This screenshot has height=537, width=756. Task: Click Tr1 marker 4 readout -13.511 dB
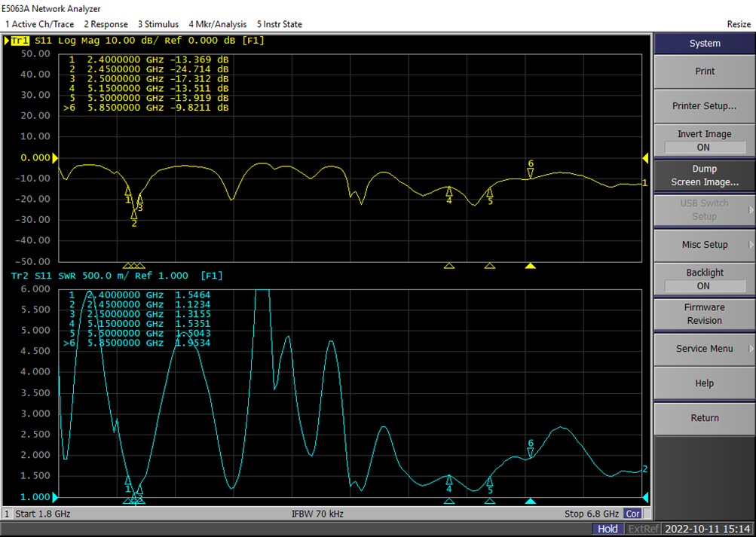click(x=199, y=89)
